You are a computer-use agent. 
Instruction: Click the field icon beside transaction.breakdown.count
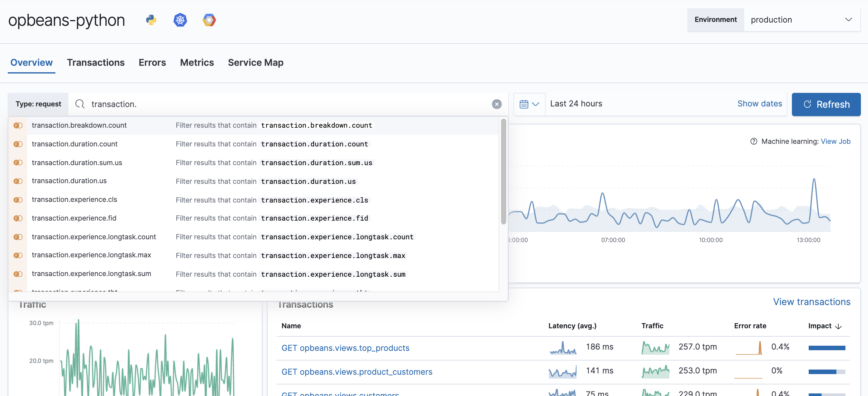click(x=17, y=125)
